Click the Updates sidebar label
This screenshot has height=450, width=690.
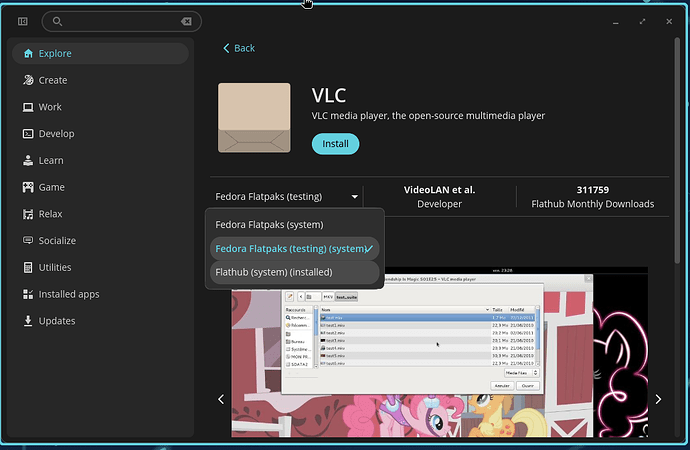[x=57, y=321]
